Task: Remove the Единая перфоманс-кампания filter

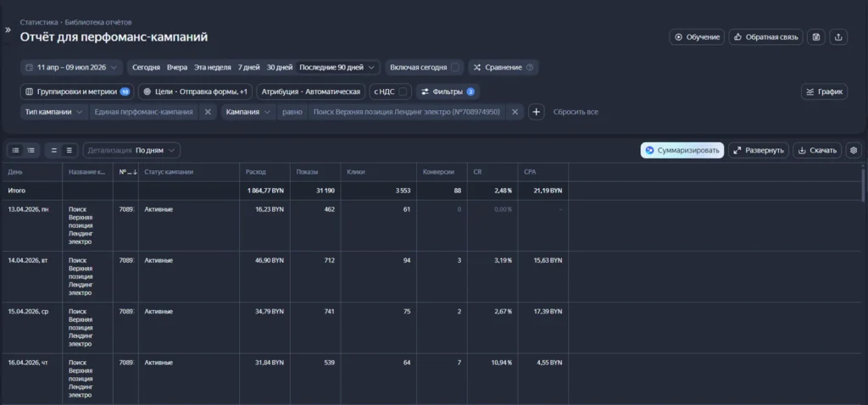Action: (208, 112)
